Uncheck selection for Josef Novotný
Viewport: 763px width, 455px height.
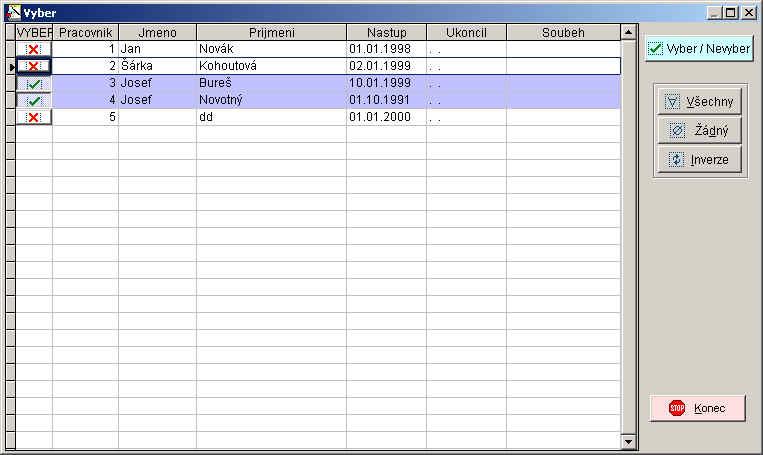(x=34, y=100)
